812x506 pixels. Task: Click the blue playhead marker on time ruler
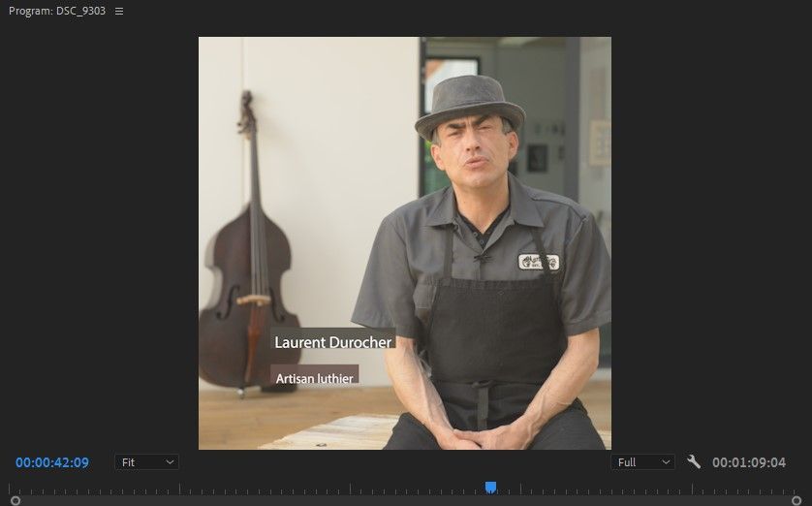(490, 487)
